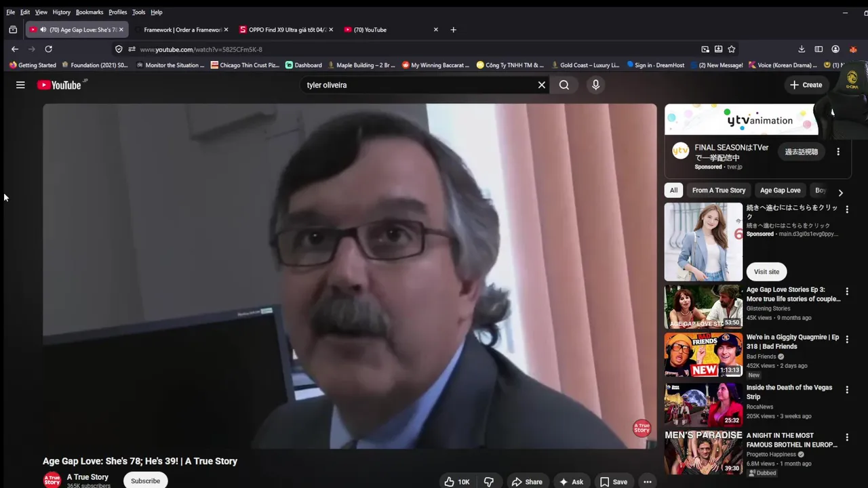Click the 過去話視聴 ad button
The height and width of the screenshot is (488, 868).
click(x=802, y=152)
